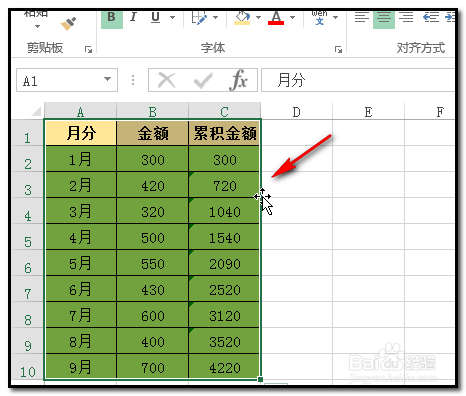Click cell with value 3120
The width and height of the screenshot is (466, 396).
click(224, 315)
